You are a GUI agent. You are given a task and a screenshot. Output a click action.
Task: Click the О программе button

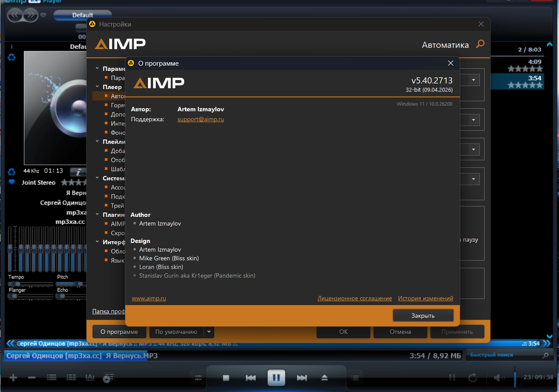coord(119,332)
